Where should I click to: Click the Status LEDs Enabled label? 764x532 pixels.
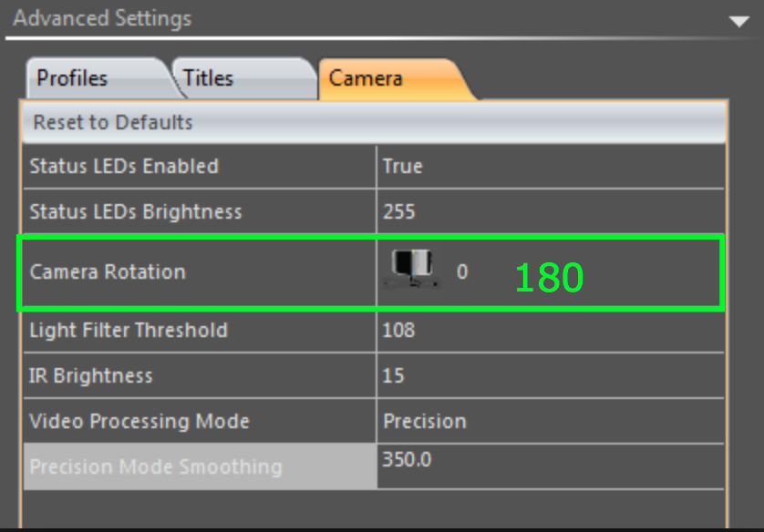coord(124,167)
